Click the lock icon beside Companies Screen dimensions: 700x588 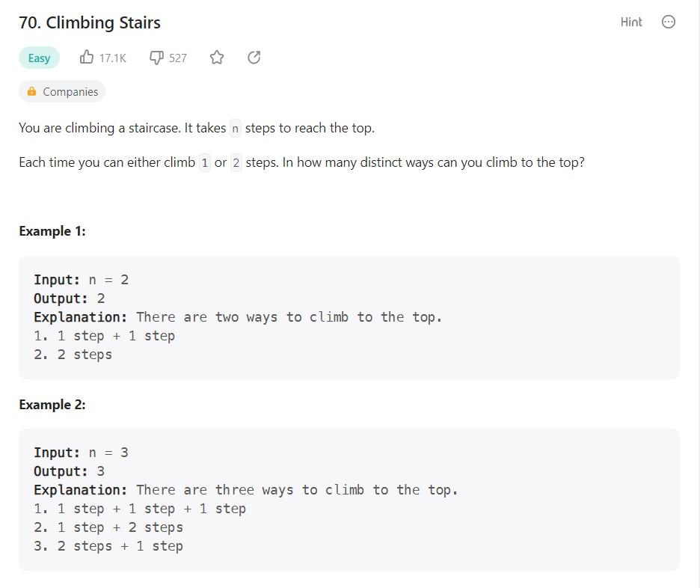click(x=31, y=91)
